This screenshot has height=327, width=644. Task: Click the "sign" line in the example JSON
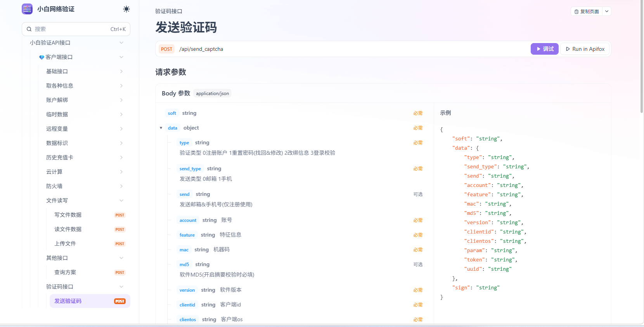476,288
